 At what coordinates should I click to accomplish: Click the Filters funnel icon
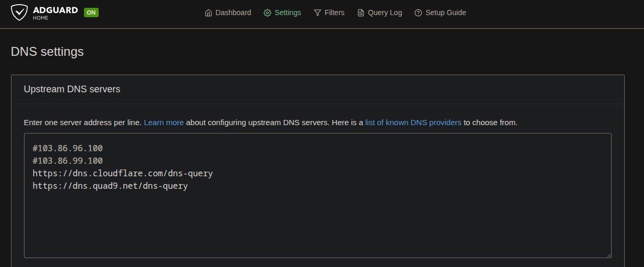coord(317,13)
